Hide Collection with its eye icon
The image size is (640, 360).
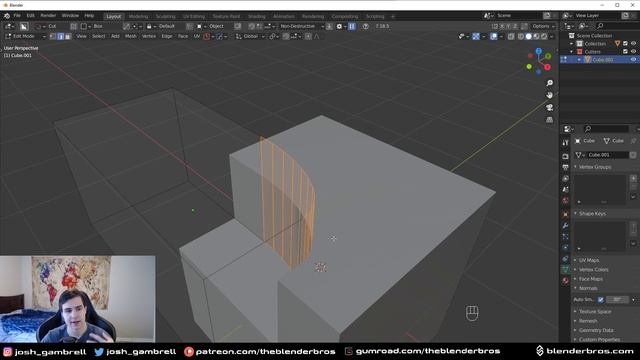633,43
